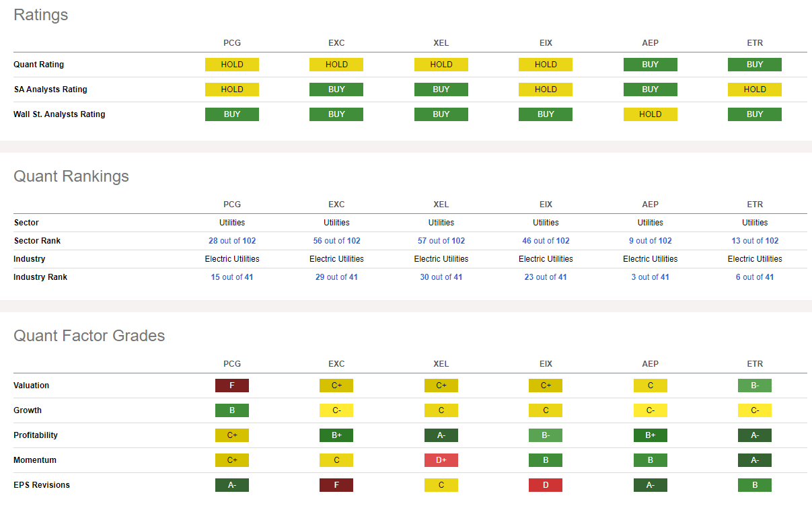Click the Quant Factor Grades section heading

(89, 336)
